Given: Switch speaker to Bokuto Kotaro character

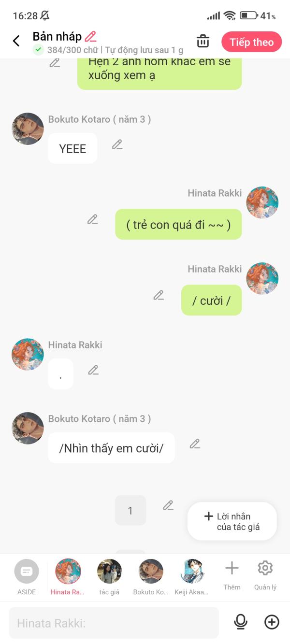Looking at the screenshot, I should tap(151, 578).
